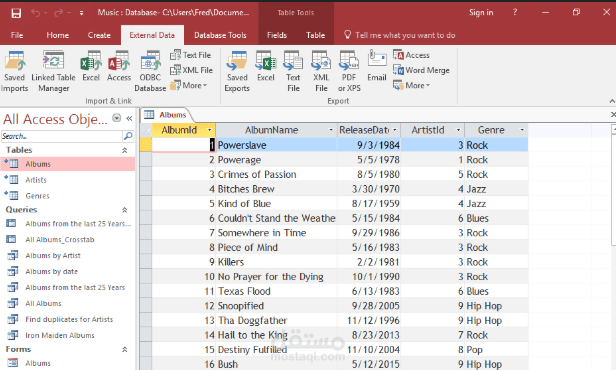Open Customize Quick Access Toolbar dropdown
The height and width of the screenshot is (370, 616).
pyautogui.click(x=81, y=13)
